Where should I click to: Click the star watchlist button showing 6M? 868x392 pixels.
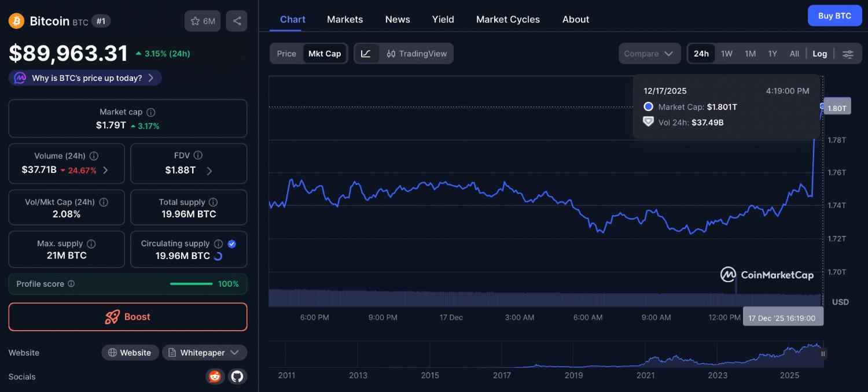(x=203, y=21)
